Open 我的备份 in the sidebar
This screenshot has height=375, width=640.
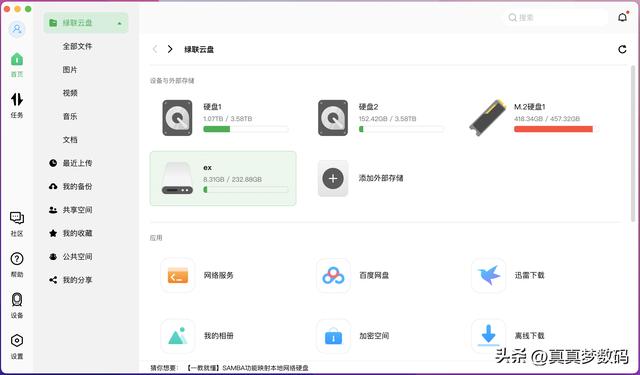pyautogui.click(x=71, y=186)
